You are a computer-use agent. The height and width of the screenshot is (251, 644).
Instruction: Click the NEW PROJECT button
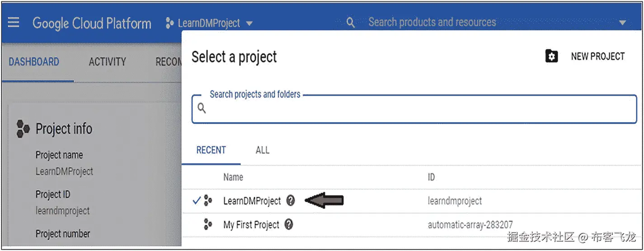(597, 56)
